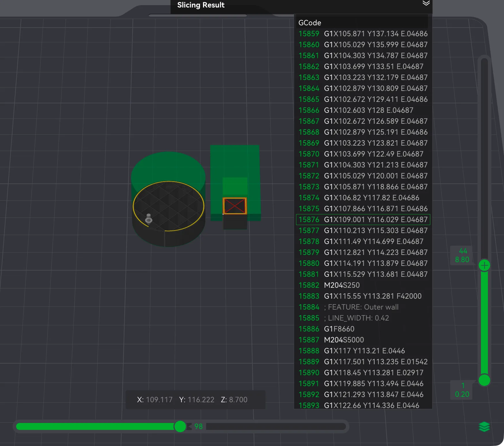Click the X Y Z coordinate readout
Viewport: 504px width, 446px height.
195,400
